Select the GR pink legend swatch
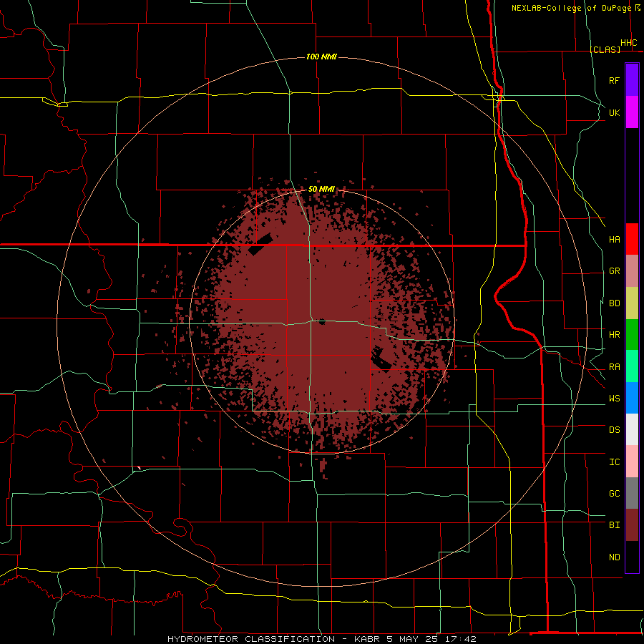 click(x=632, y=271)
